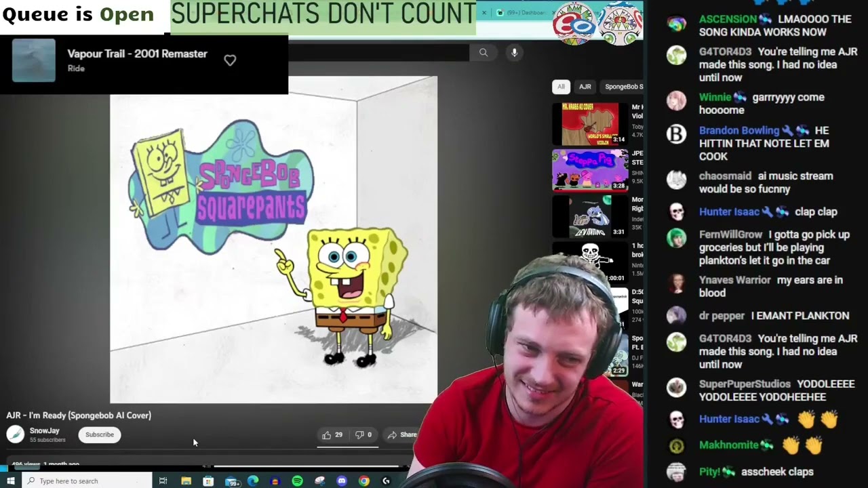Open Google Chrome from the taskbar
The image size is (868, 488).
(364, 481)
